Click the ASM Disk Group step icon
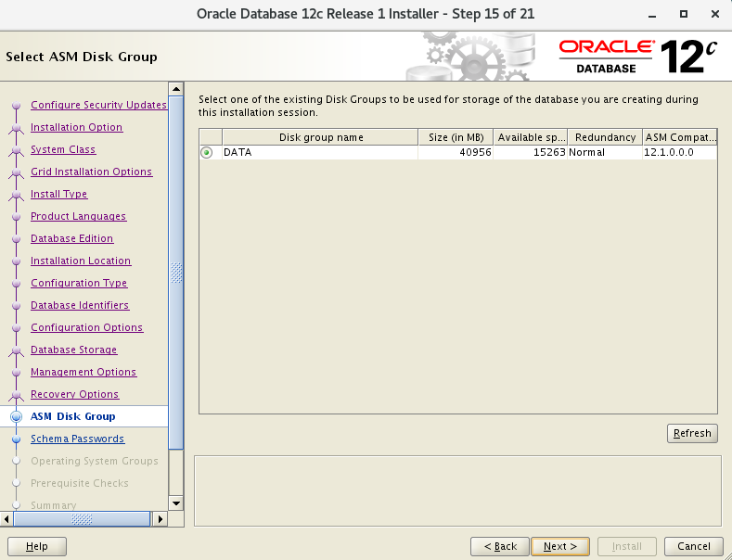 click(x=16, y=417)
